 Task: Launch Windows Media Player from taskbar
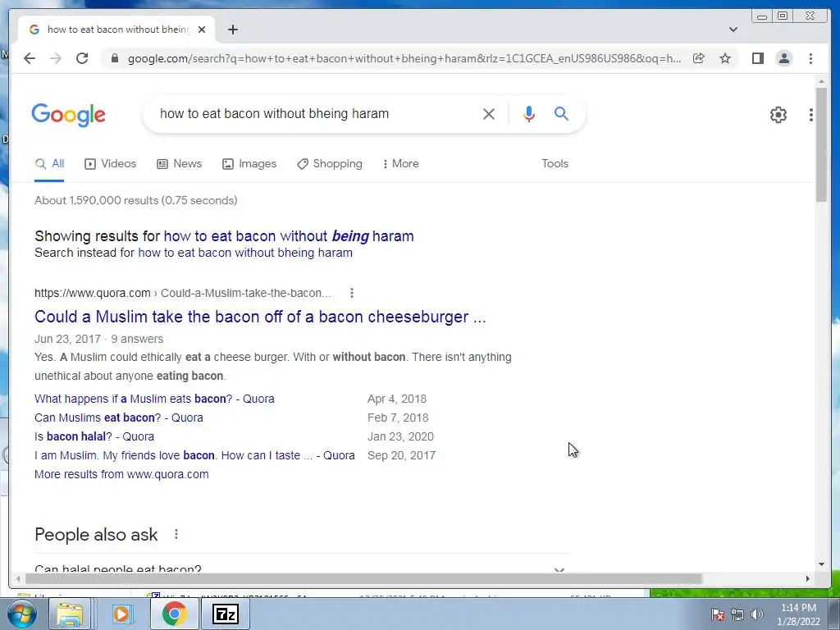[122, 614]
